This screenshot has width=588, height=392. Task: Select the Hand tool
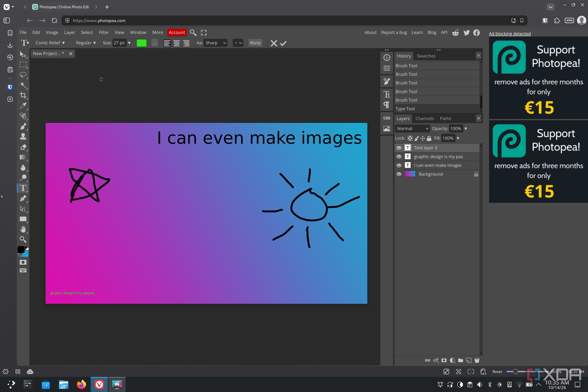click(23, 229)
